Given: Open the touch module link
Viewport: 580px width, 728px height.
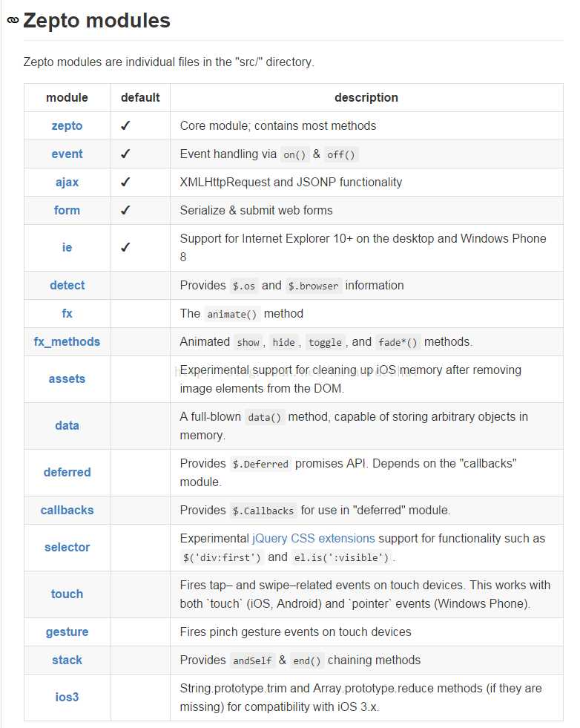Looking at the screenshot, I should (x=67, y=594).
